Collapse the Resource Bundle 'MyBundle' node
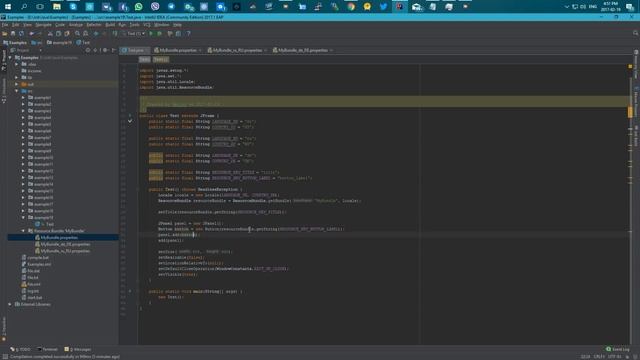Viewport: 640px width, 360px height. point(23,231)
